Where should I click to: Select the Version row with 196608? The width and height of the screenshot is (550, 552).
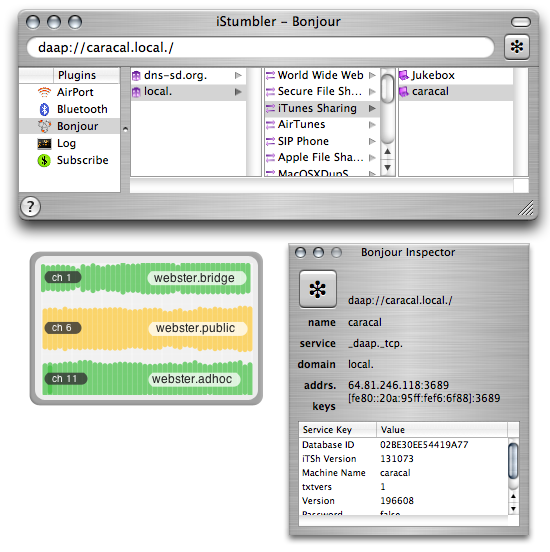tap(403, 501)
